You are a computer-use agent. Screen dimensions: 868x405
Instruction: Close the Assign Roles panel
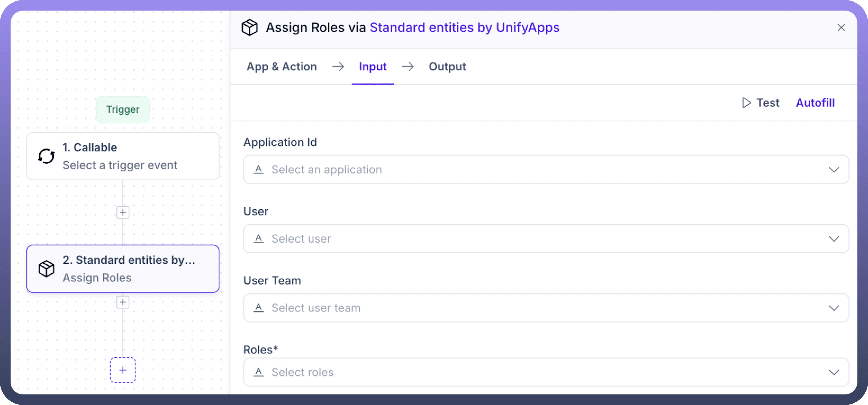coord(841,27)
